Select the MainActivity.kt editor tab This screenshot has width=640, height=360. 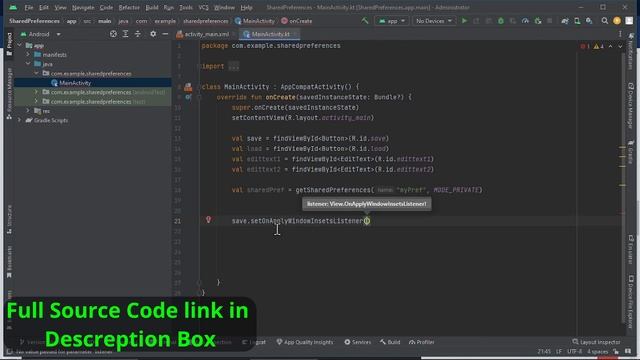(270, 34)
